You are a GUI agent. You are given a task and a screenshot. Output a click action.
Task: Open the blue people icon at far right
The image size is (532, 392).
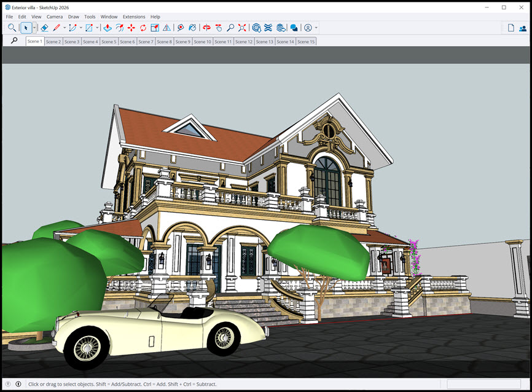pyautogui.click(x=523, y=28)
